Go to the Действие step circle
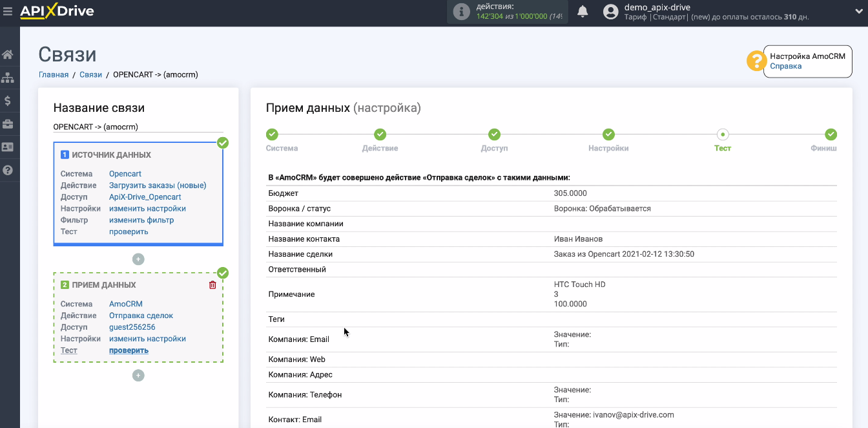Image resolution: width=868 pixels, height=428 pixels. pyautogui.click(x=380, y=134)
